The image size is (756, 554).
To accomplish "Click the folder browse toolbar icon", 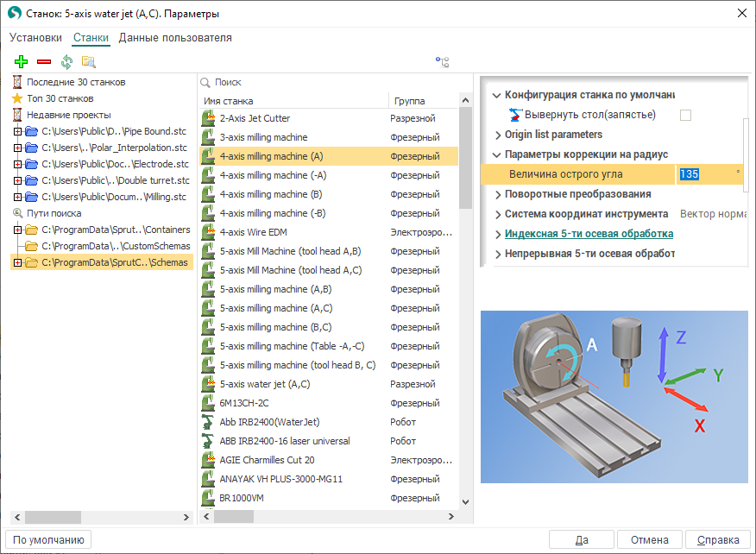I will click(x=88, y=62).
